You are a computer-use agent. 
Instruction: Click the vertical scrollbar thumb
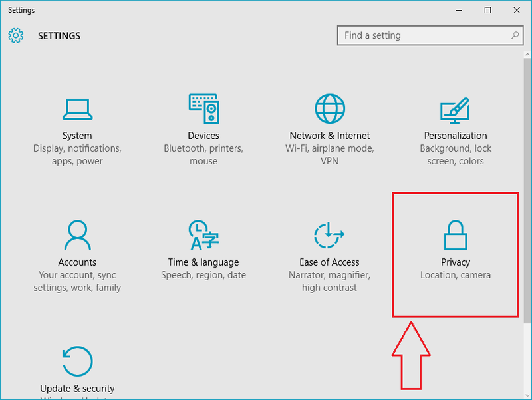(x=527, y=190)
